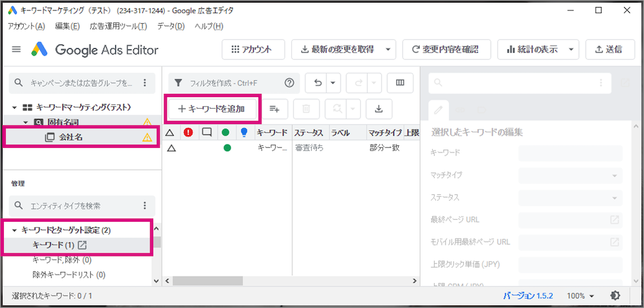Open more options in the entity type search
644x308 pixels.
pos(144,206)
